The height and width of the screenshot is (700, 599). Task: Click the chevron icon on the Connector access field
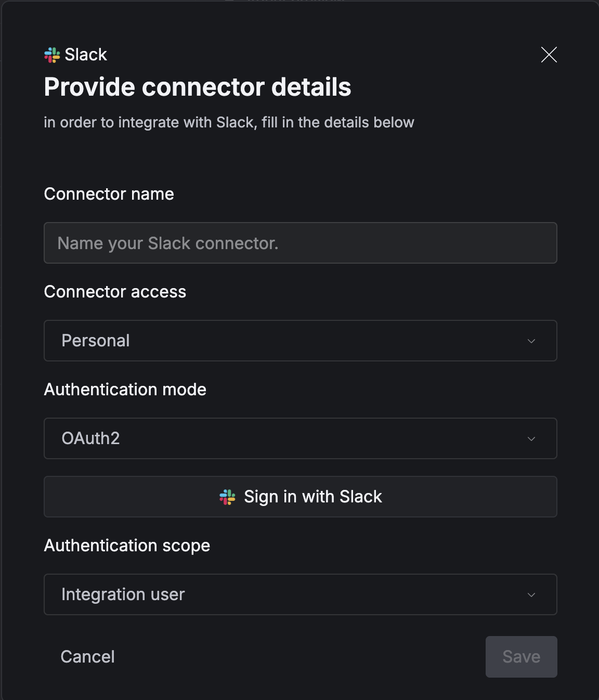[x=531, y=341]
